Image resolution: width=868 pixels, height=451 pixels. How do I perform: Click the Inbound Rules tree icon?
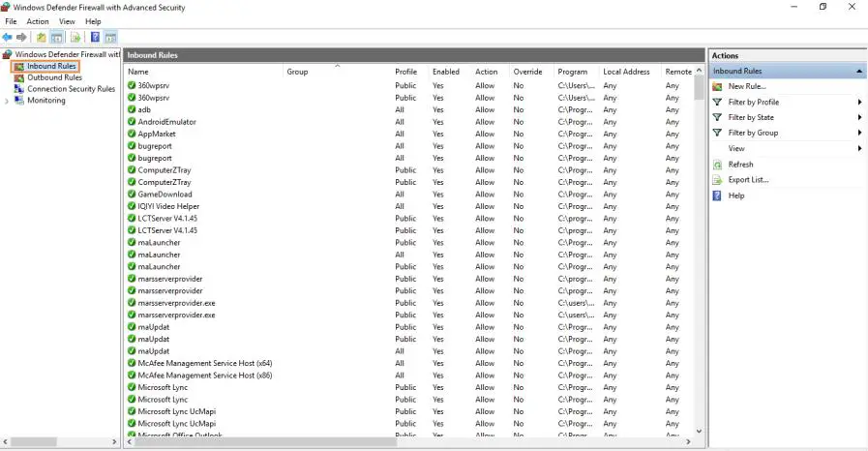19,67
